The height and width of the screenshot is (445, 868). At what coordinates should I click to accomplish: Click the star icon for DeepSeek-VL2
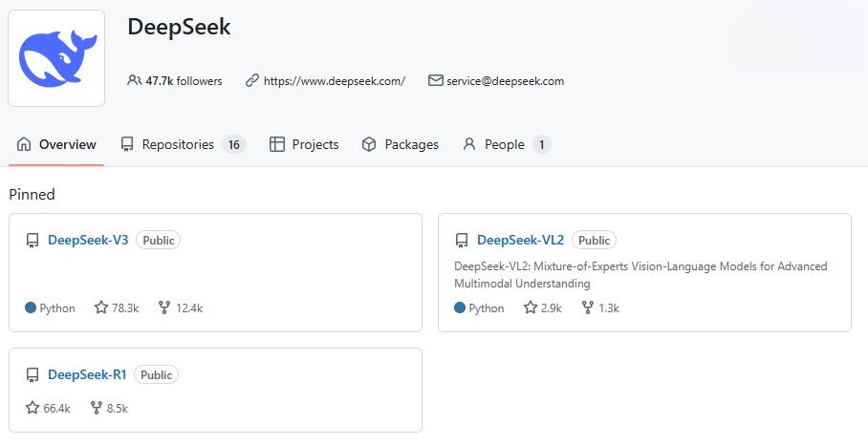[x=531, y=307]
